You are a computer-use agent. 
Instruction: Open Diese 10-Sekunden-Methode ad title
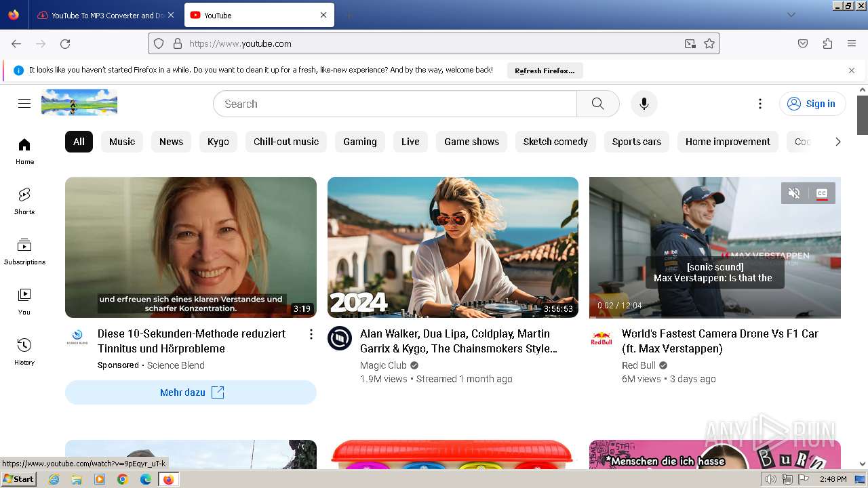click(x=191, y=341)
